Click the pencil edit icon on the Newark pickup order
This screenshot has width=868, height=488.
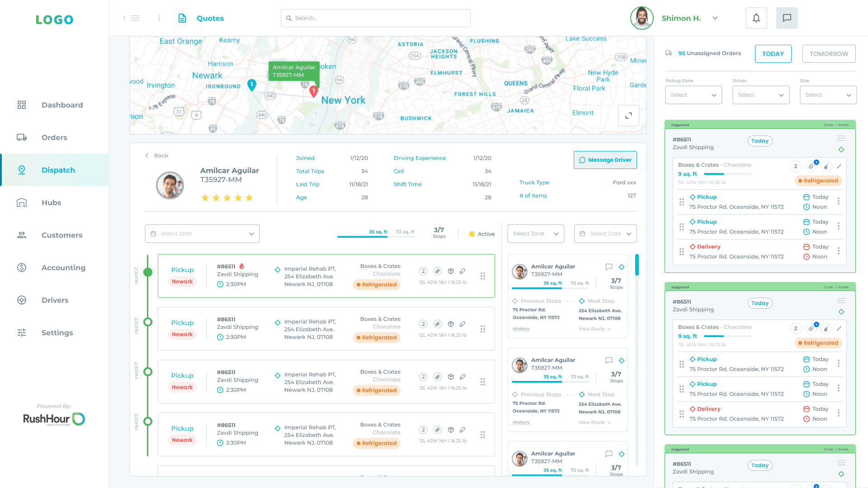tap(462, 271)
